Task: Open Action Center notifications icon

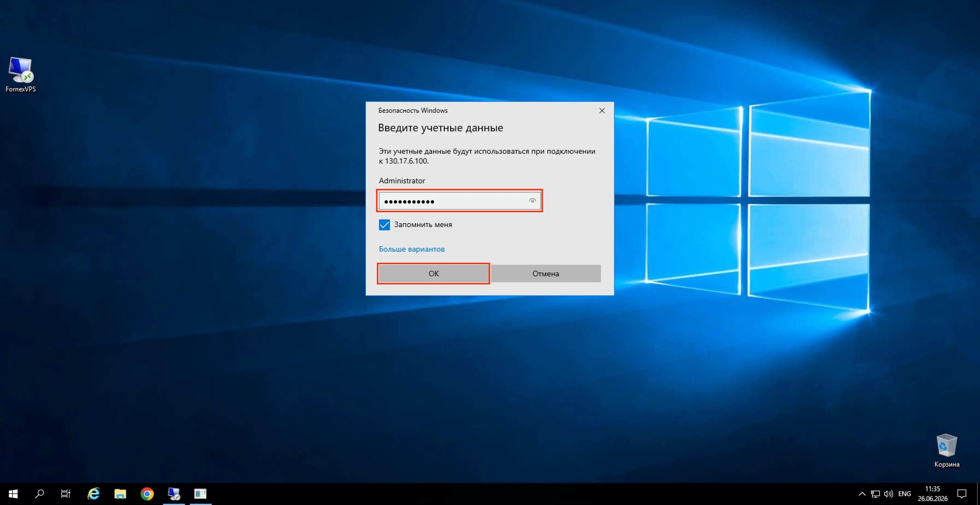Action: click(x=962, y=494)
